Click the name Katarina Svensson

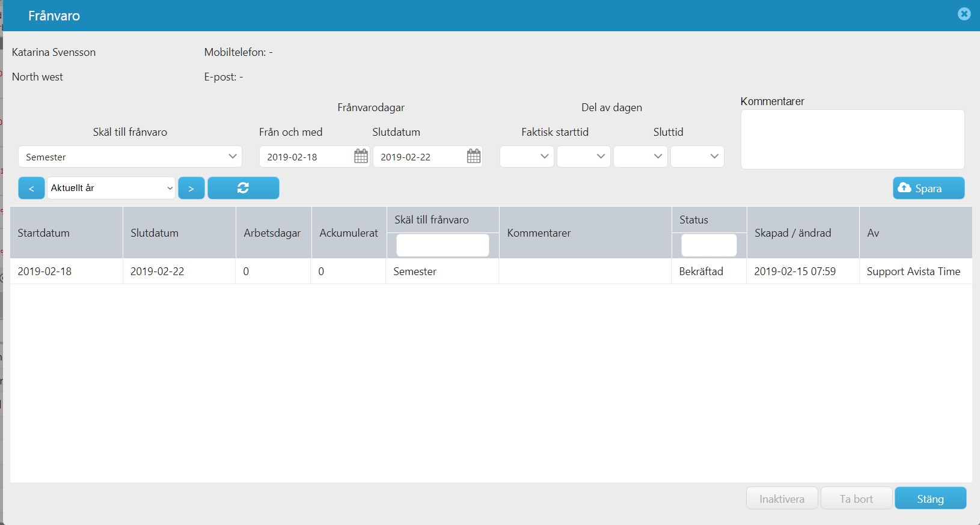[54, 52]
